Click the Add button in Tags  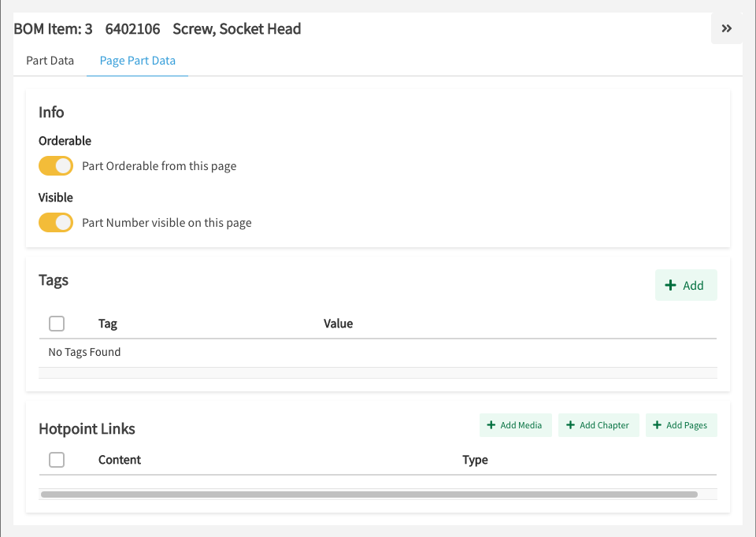685,285
